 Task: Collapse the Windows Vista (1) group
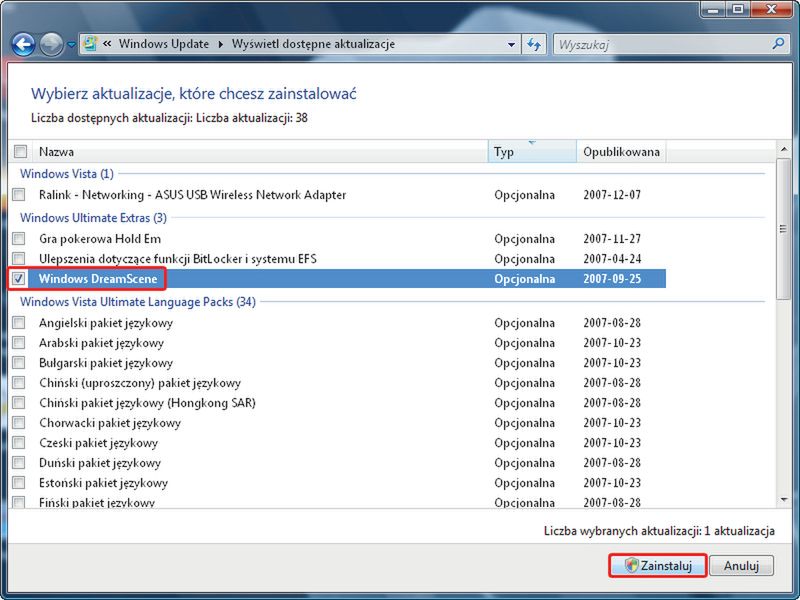coord(67,173)
